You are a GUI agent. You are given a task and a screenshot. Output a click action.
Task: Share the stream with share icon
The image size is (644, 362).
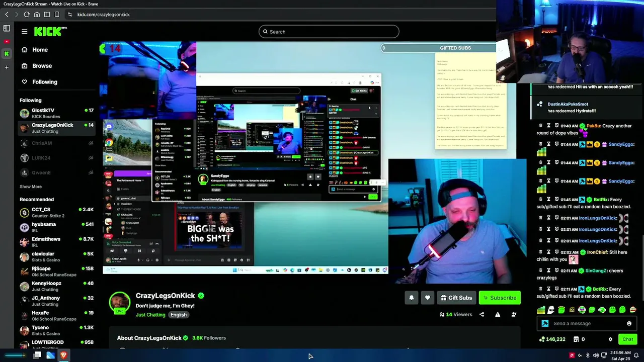point(481,314)
